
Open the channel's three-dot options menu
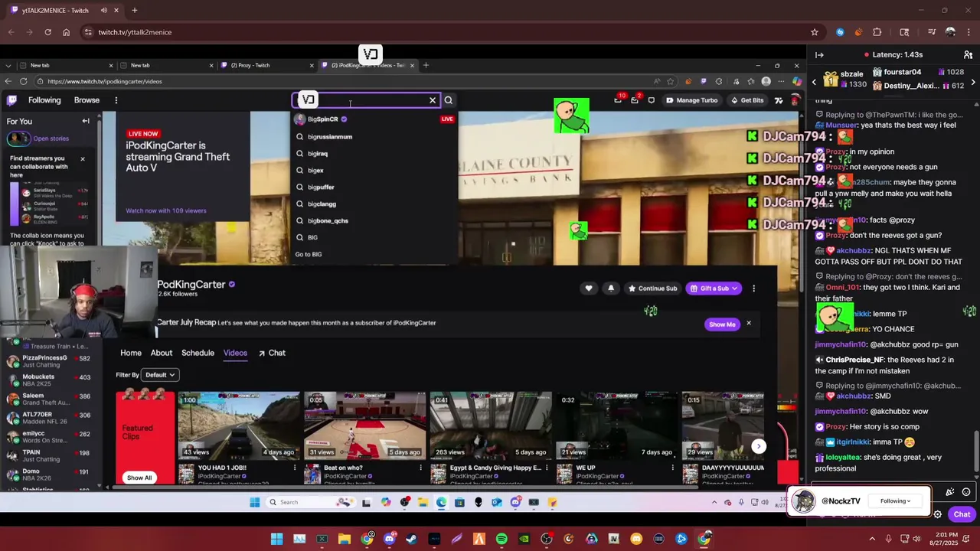coord(753,289)
